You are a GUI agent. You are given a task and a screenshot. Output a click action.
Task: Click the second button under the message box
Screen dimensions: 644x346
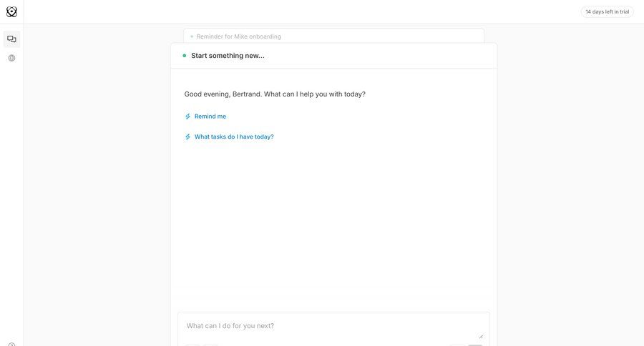tap(210, 345)
